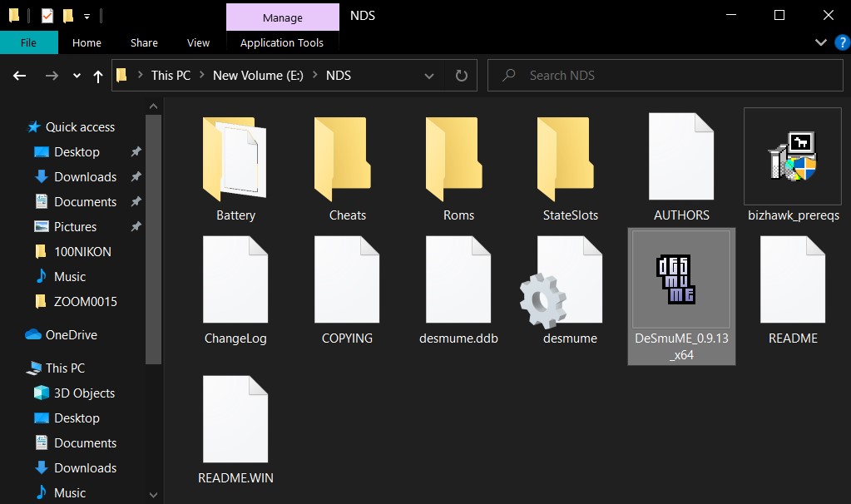This screenshot has height=504, width=851.
Task: Open Downloads under This PC
Action: coord(76,467)
